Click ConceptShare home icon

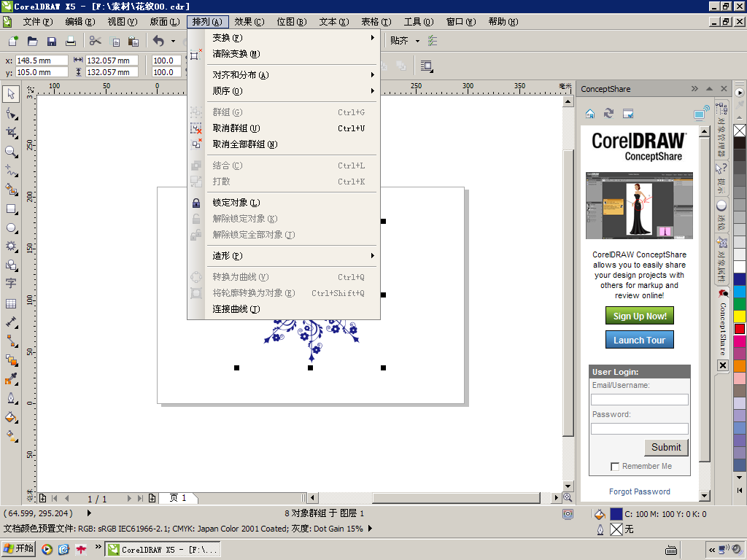589,113
